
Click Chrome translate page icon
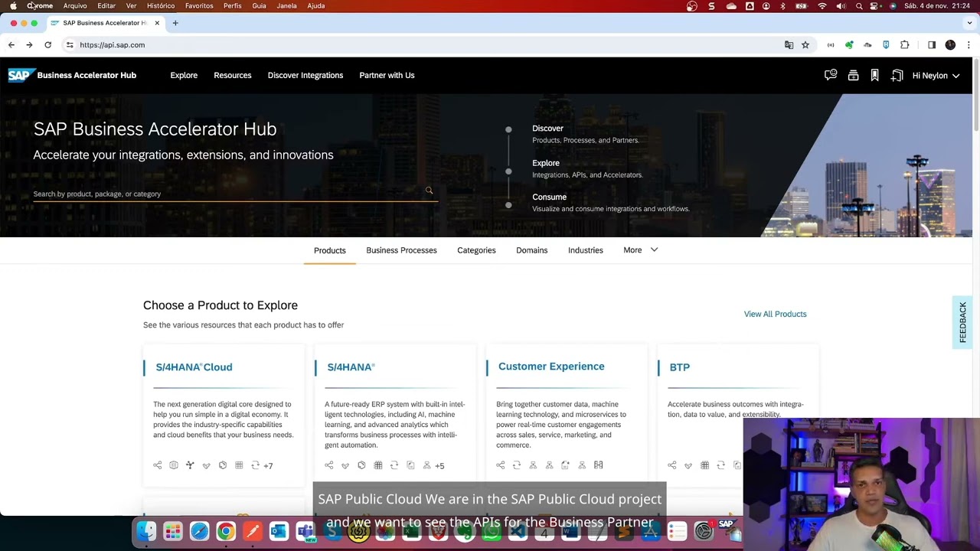click(789, 45)
